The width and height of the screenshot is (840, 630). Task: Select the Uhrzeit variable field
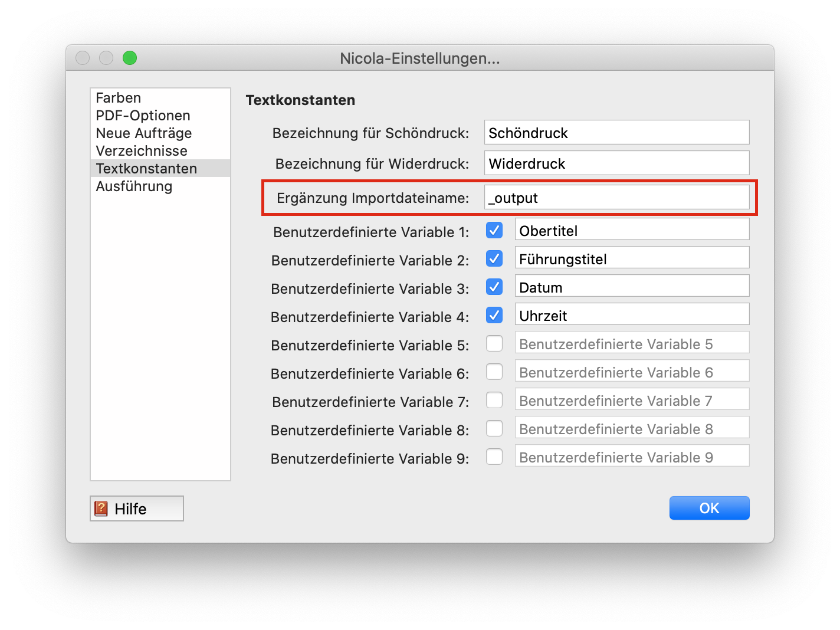(632, 314)
